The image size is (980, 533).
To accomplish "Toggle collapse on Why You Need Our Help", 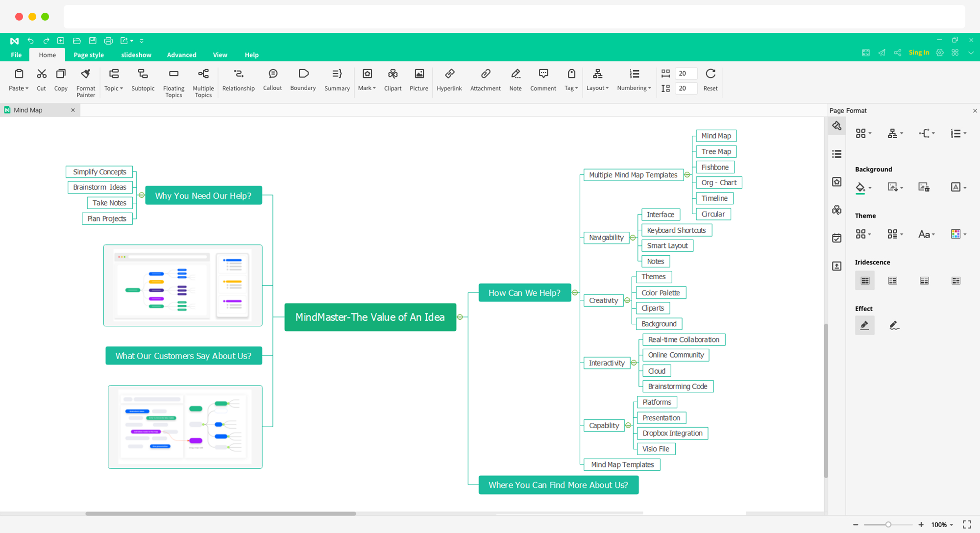I will pyautogui.click(x=142, y=195).
